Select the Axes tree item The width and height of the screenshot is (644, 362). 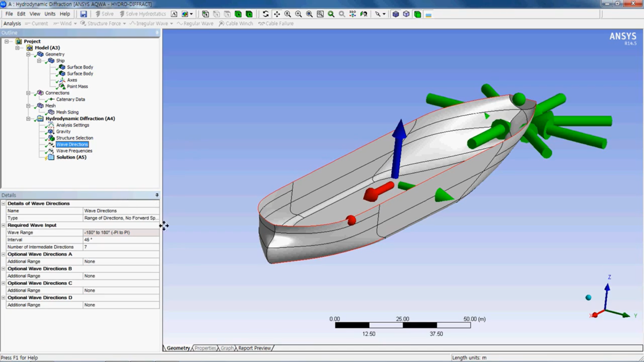pyautogui.click(x=72, y=80)
